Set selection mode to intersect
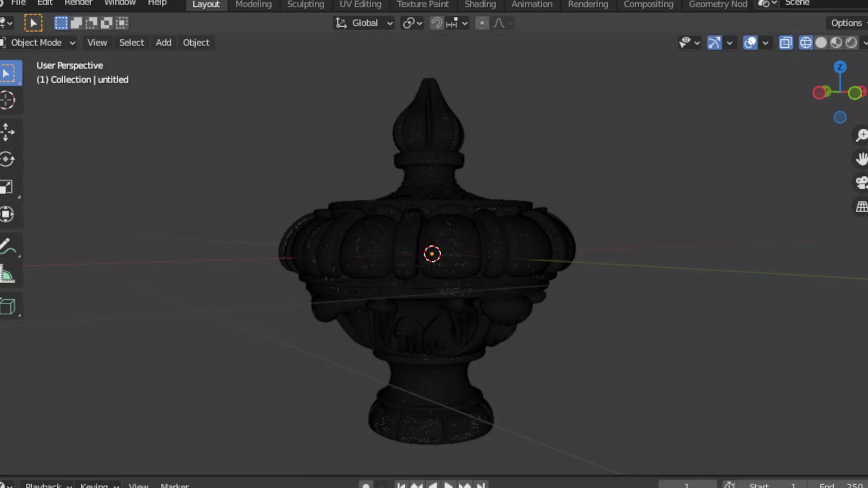The width and height of the screenshot is (868, 488). (122, 23)
